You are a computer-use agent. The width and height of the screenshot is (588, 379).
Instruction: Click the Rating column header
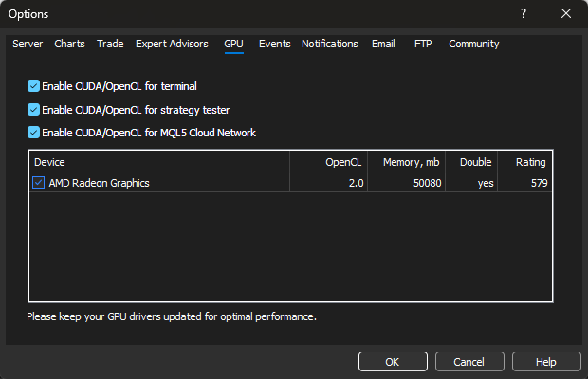530,163
